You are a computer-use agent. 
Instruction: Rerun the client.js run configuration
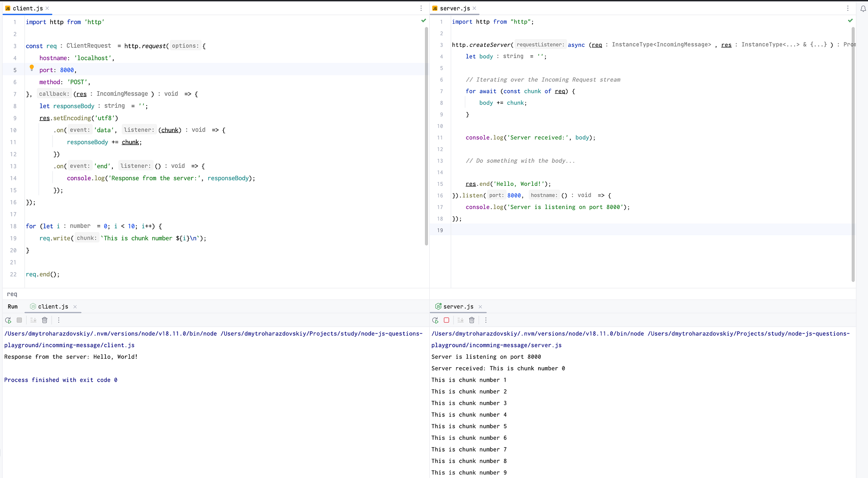[x=8, y=320]
